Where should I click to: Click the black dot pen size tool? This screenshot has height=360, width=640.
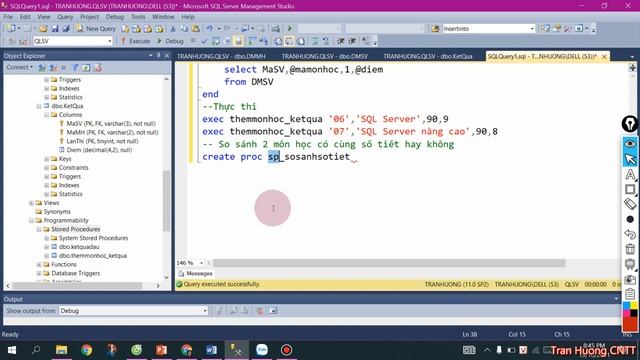[x=630, y=219]
